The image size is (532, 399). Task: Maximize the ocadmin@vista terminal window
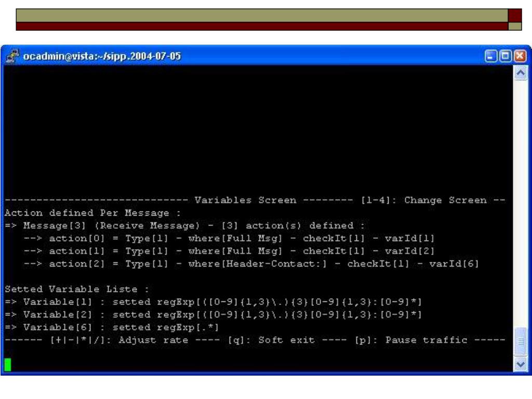point(505,56)
